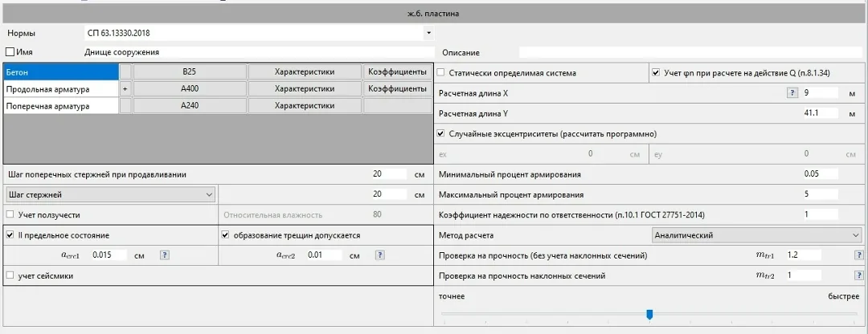Open help icon next to acrc2 value
This screenshot has height=334, width=868.
coord(379,255)
